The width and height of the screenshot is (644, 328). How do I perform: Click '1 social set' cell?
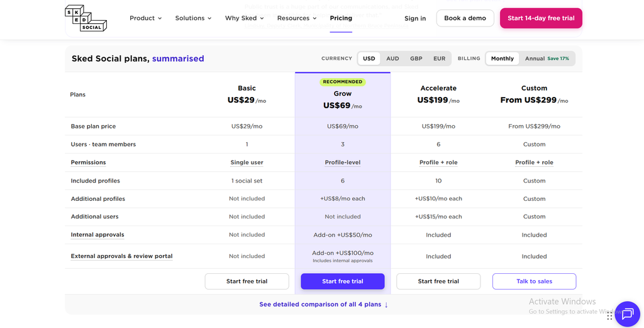(247, 181)
